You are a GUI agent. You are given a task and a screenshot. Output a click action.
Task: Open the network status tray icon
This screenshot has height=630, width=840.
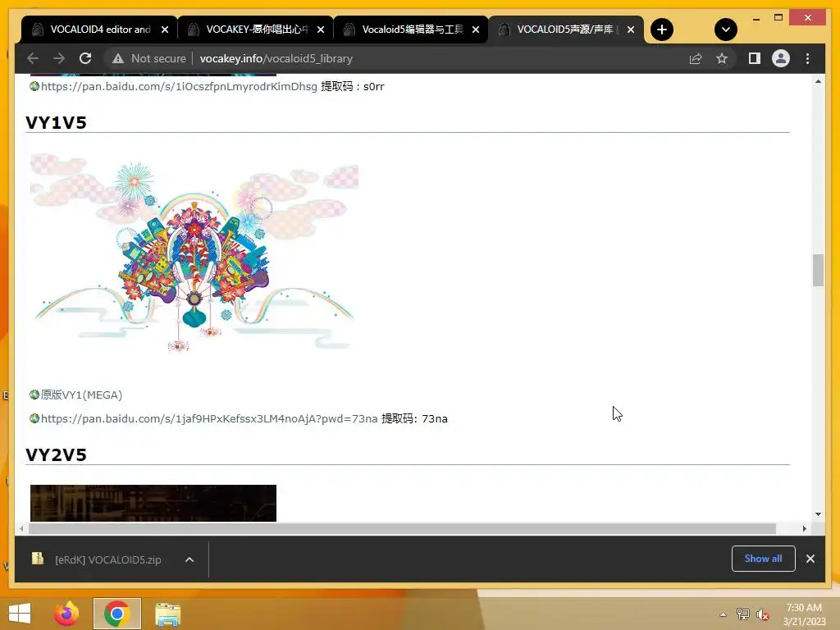[743, 614]
